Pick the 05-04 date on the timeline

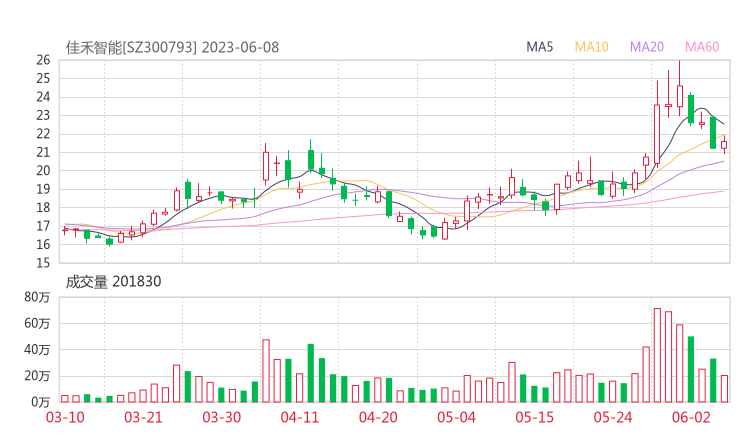coord(455,417)
